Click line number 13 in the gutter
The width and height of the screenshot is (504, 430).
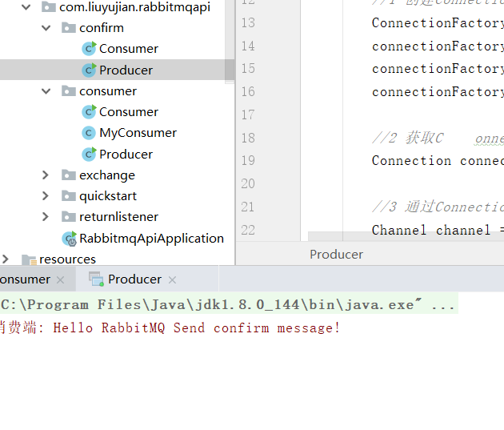(248, 23)
